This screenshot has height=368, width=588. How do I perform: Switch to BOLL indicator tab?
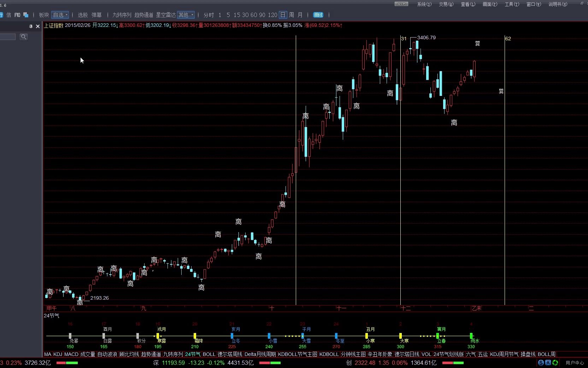click(209, 354)
